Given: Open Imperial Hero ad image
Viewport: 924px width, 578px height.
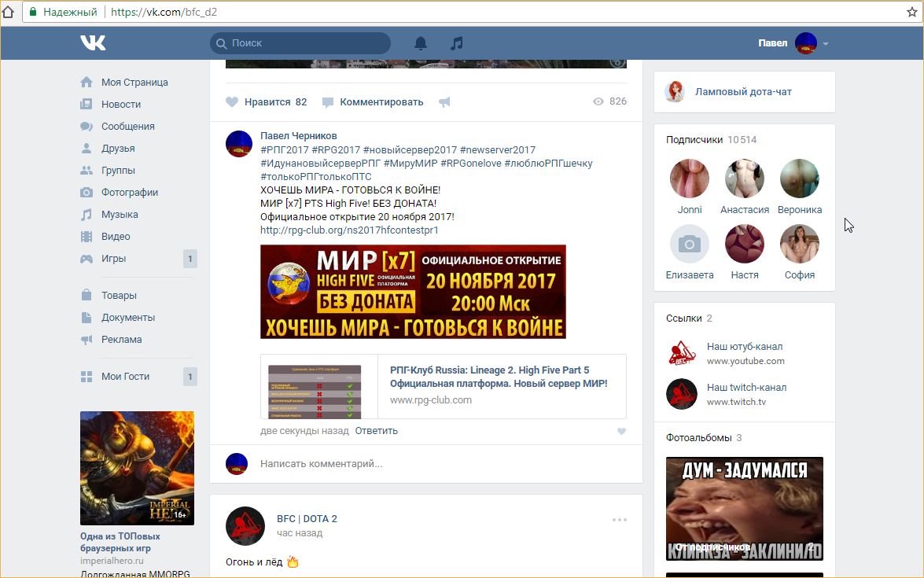Looking at the screenshot, I should tap(137, 468).
